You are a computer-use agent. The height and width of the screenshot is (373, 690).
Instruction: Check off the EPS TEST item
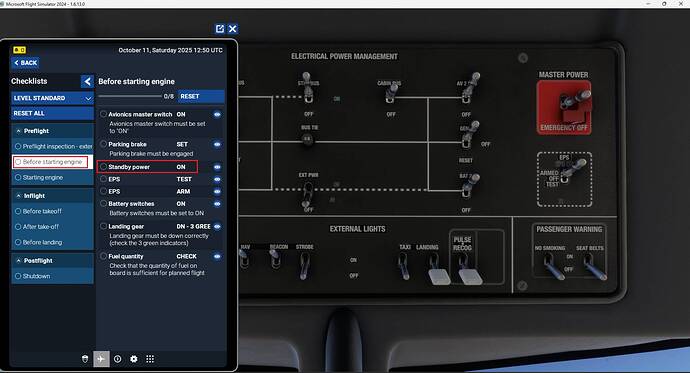pyautogui.click(x=103, y=179)
